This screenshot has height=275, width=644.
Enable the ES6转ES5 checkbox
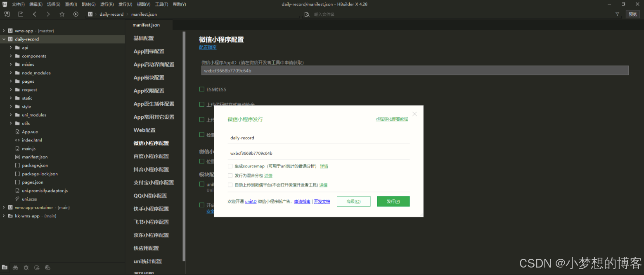click(x=202, y=89)
